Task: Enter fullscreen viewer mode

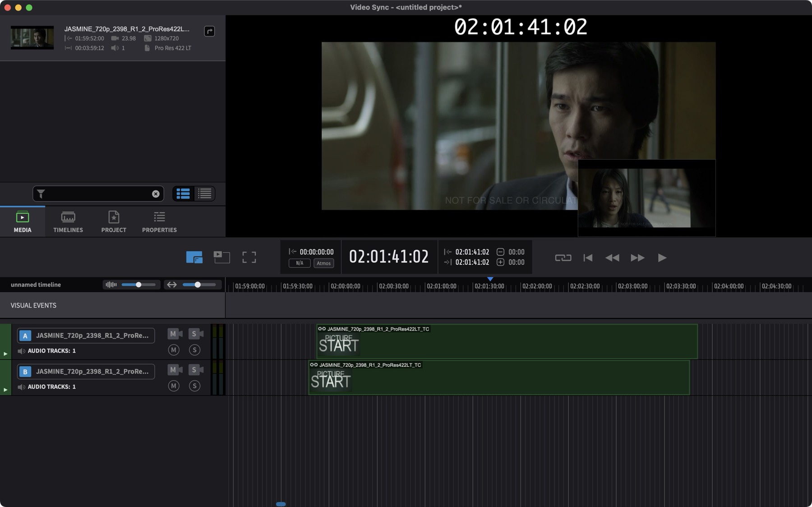Action: pyautogui.click(x=249, y=258)
